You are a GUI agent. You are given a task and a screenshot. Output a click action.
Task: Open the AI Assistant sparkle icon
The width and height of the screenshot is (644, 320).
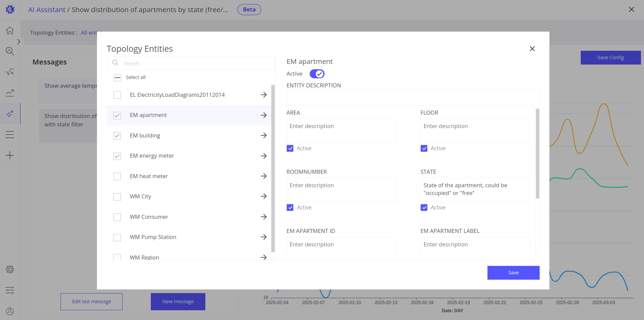point(10,114)
